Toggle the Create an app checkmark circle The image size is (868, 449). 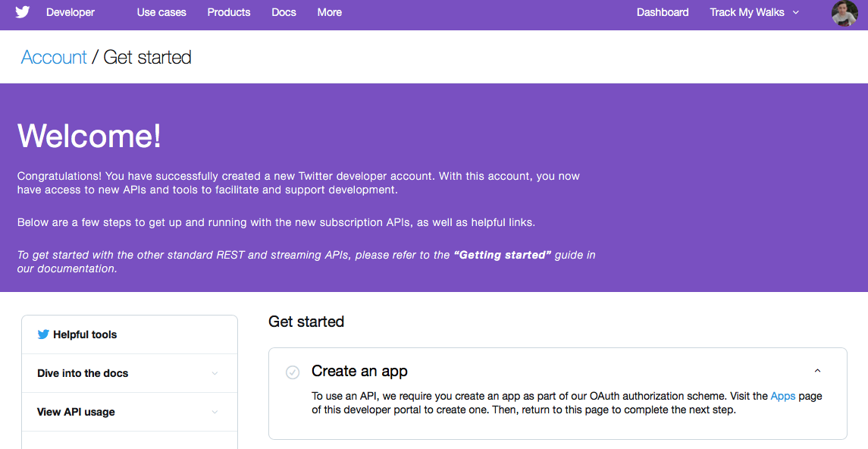293,372
